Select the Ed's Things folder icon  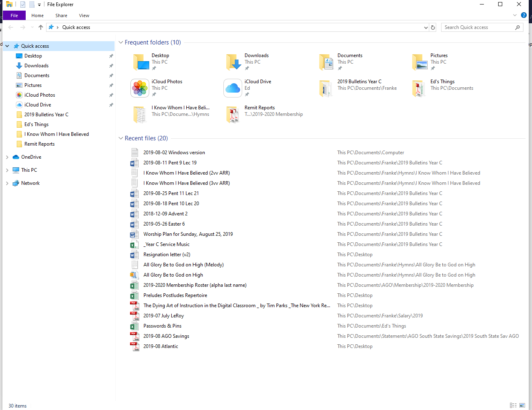tap(419, 88)
